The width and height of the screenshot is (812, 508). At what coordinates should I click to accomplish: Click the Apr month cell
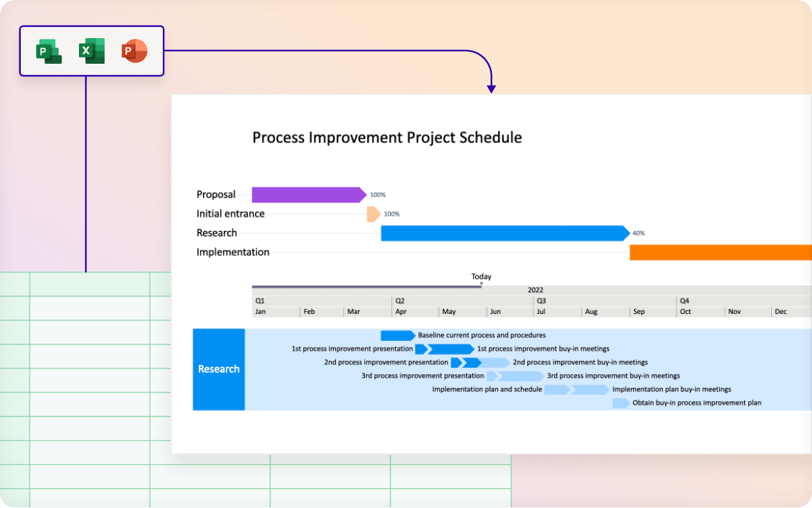pos(415,312)
